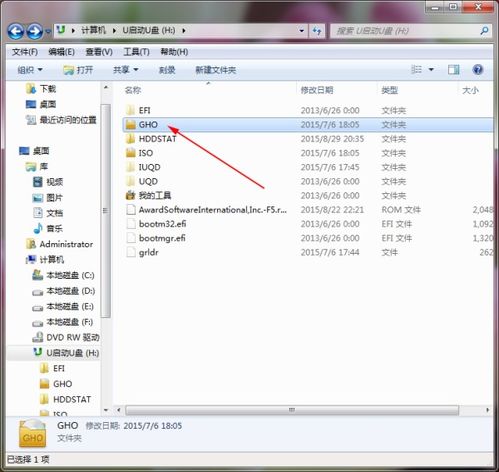Expand the address bar history dropdown
Screen dimensions: 499x472
coord(302,31)
